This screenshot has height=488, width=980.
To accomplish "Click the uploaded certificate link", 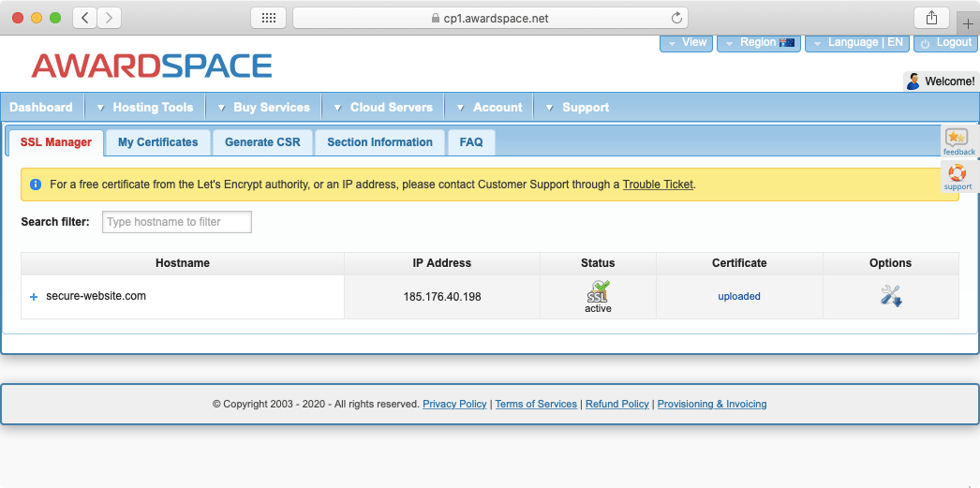I will pos(739,297).
